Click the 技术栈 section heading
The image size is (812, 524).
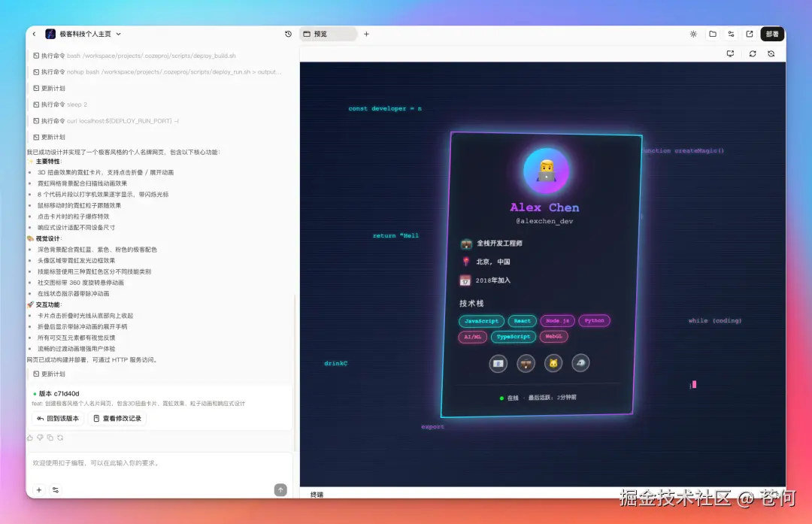[x=471, y=304]
